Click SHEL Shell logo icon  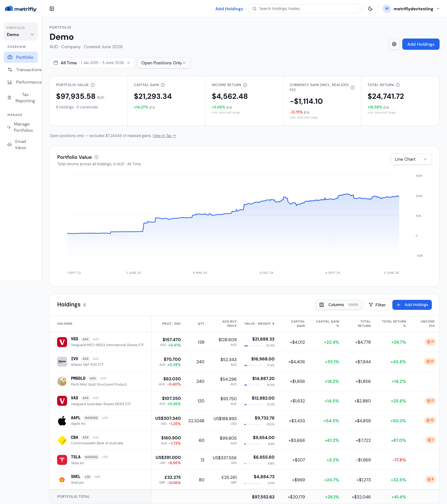point(62,480)
